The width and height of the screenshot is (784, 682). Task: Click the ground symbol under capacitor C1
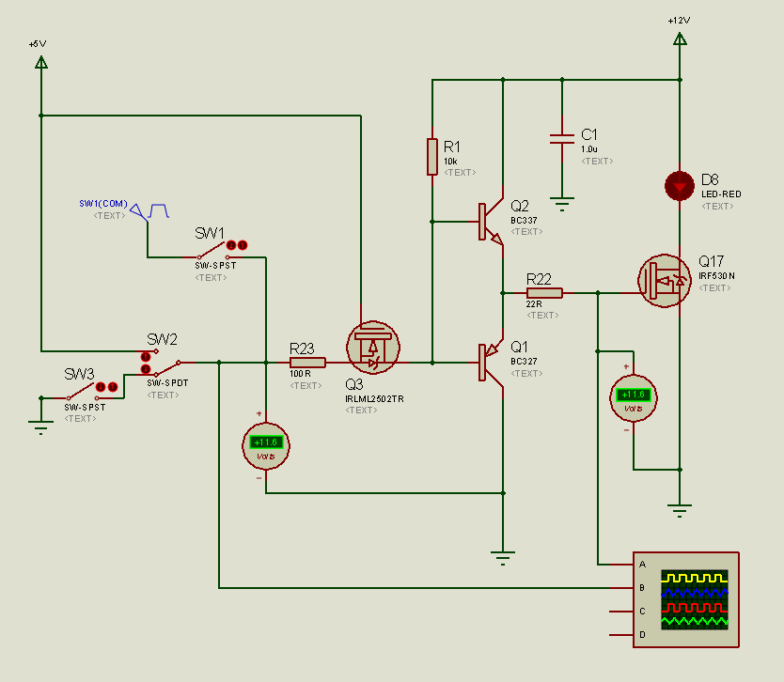561,201
